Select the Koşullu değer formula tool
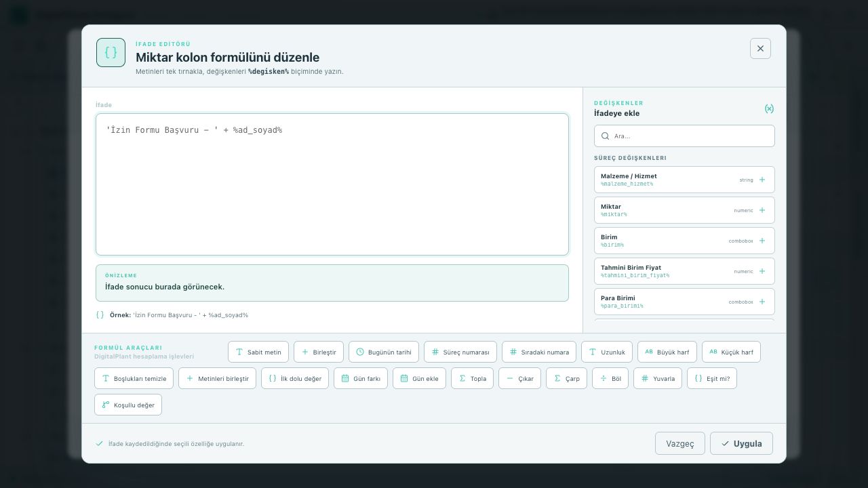Screen dimensions: 868x488 point(128,405)
